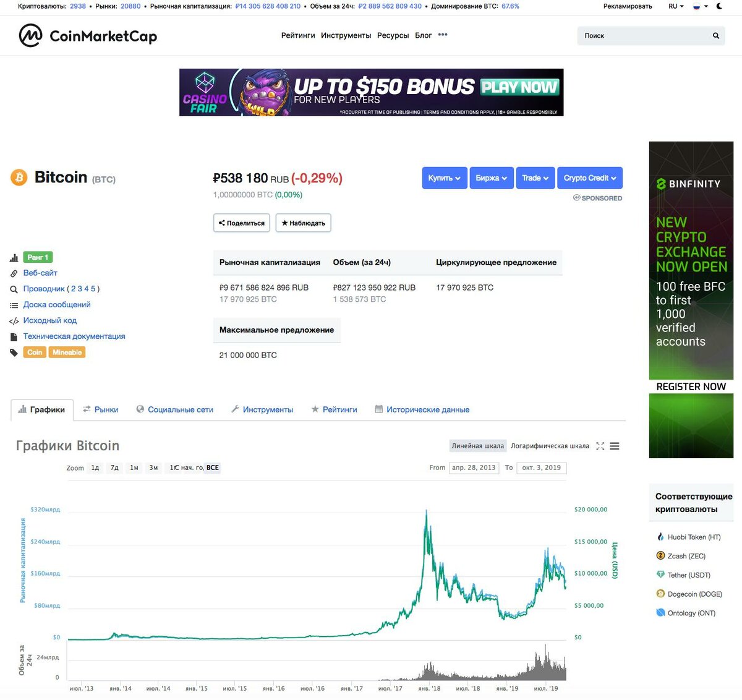Expand the Купить dropdown button
The image size is (742, 700).
pos(445,178)
